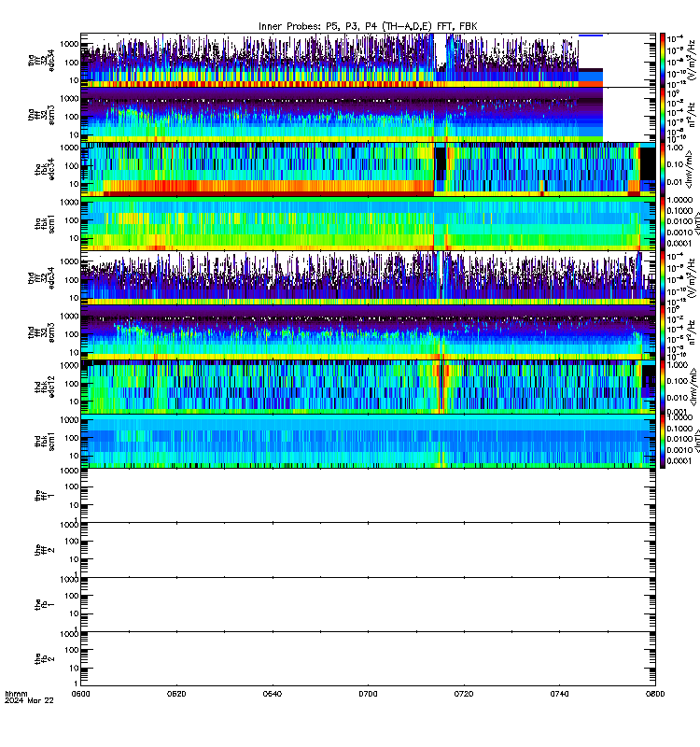Click the '1000' y-tick of 'the fff 2' panel
700x747 pixels.
click(x=69, y=525)
